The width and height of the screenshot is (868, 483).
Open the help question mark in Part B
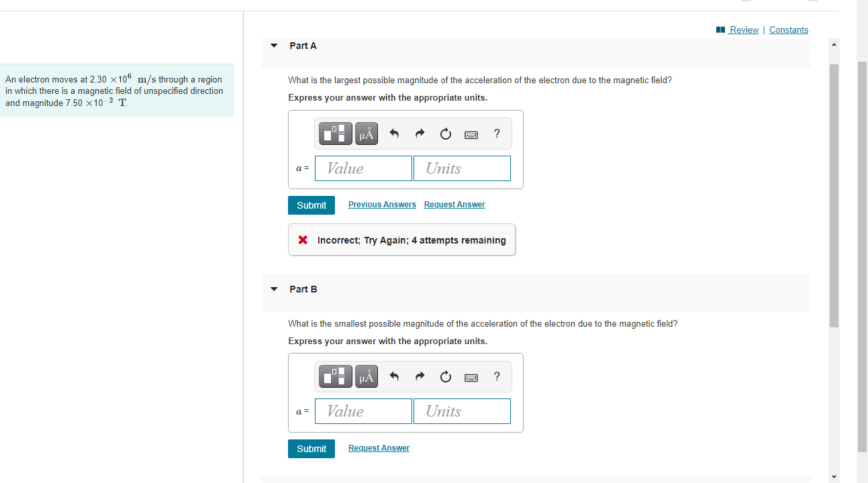(x=497, y=376)
